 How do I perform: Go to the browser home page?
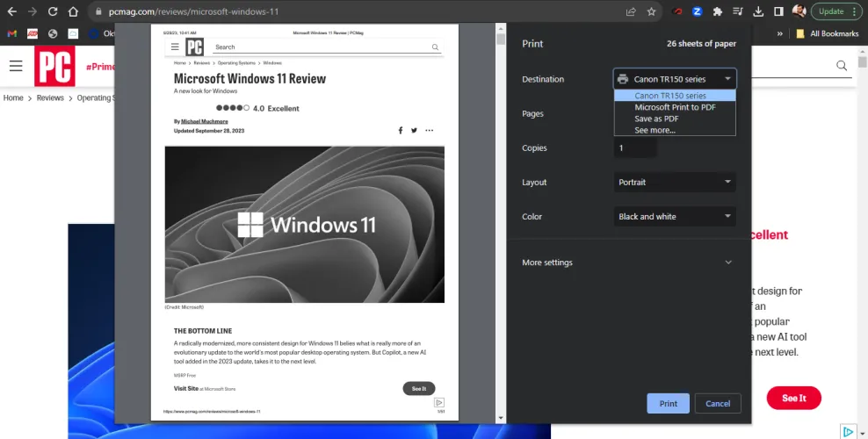75,11
